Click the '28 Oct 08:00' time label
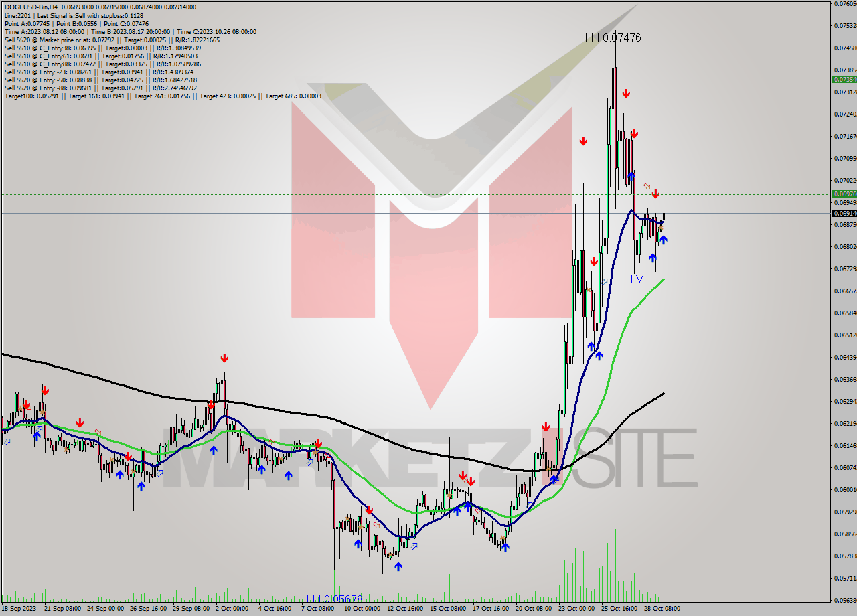857x616 pixels. (x=661, y=609)
